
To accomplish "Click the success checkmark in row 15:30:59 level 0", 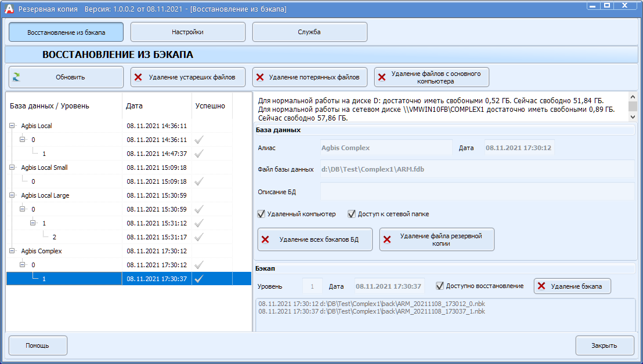I will (199, 209).
